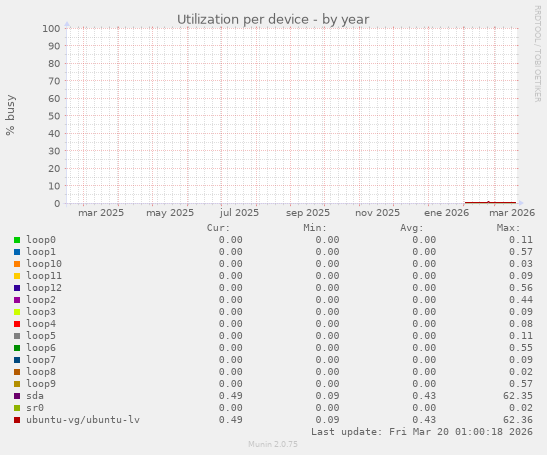Click the 'loop4' legend label

click(41, 324)
